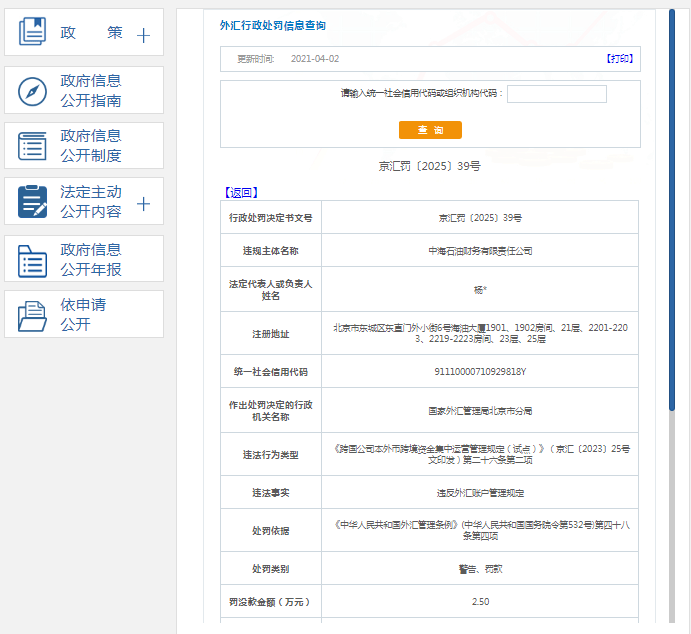
Task: Expand the 政策 section with plus sign
Action: click(x=143, y=36)
